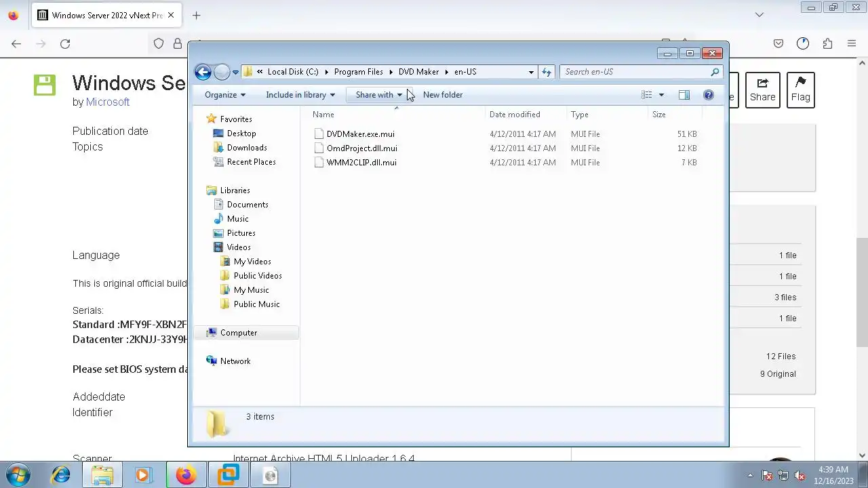Select Program Files in address breadcrumb
The height and width of the screenshot is (488, 868).
tap(358, 72)
